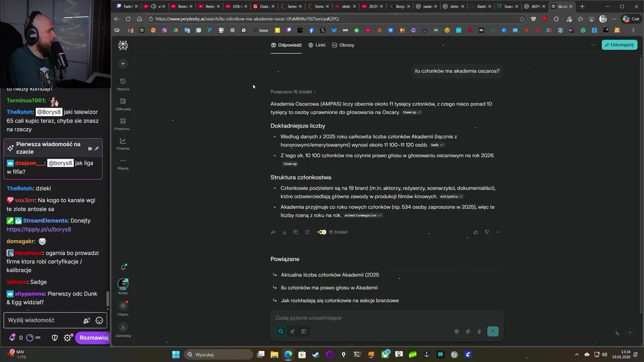This screenshot has width=644, height=362.
Task: Open Twitch chat settings gear
Action: [x=67, y=338]
